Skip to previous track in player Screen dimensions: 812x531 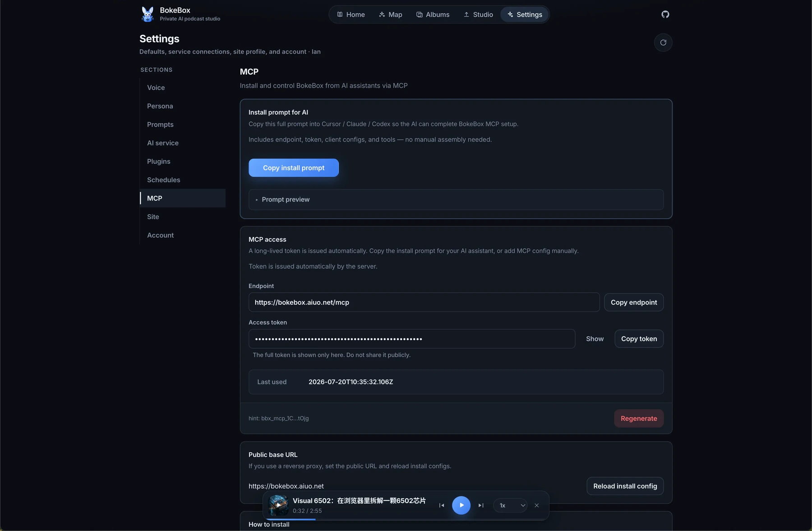click(x=442, y=505)
